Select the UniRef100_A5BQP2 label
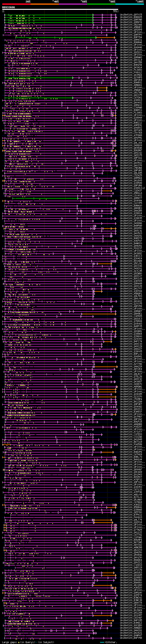The width and height of the screenshot is (146, 644). click(131, 27)
